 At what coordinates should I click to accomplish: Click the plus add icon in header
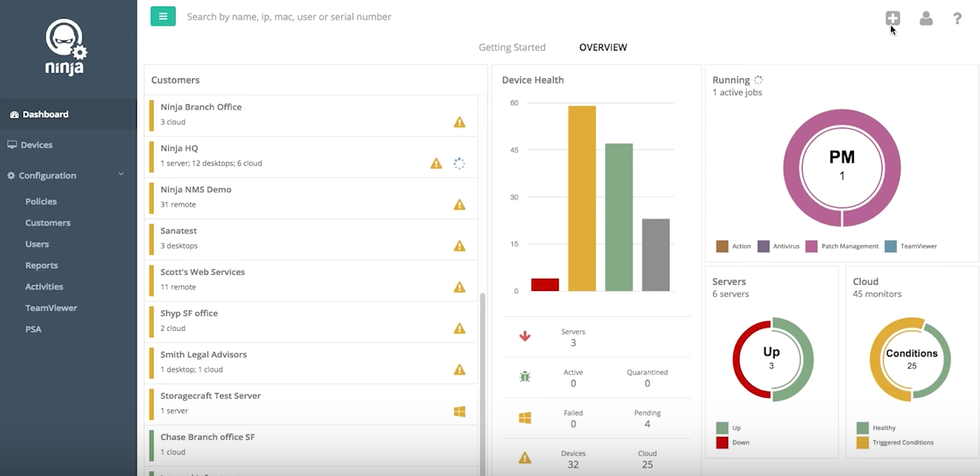[892, 18]
